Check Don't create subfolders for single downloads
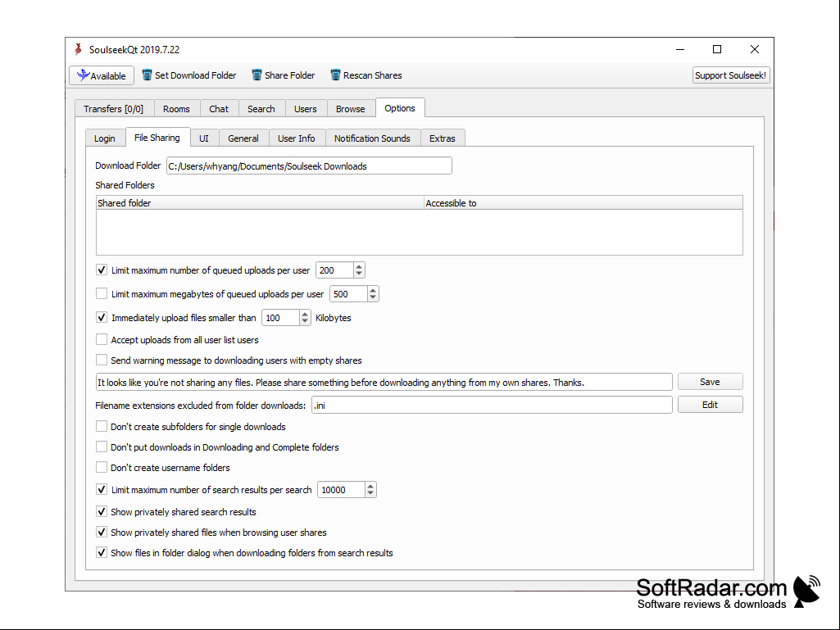840x630 pixels. (102, 427)
